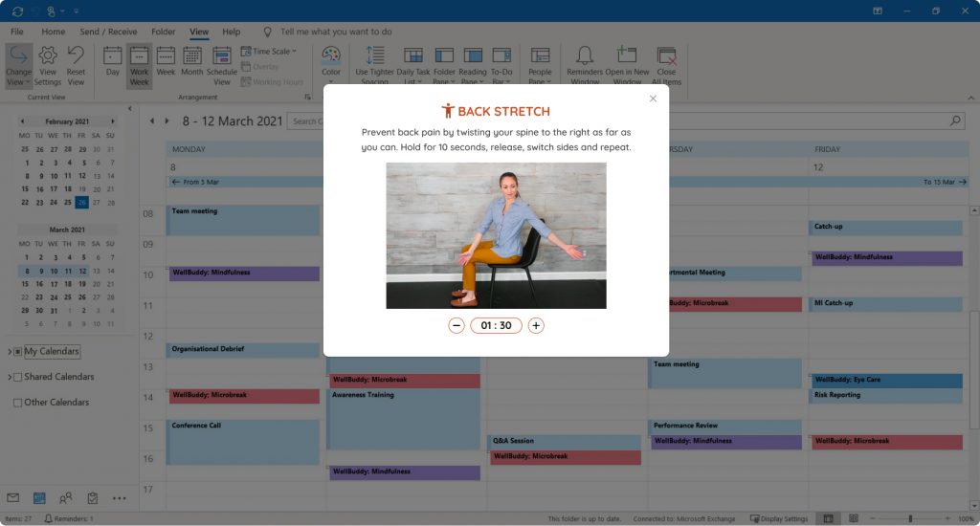Open the Help tab
980x526 pixels.
click(232, 32)
